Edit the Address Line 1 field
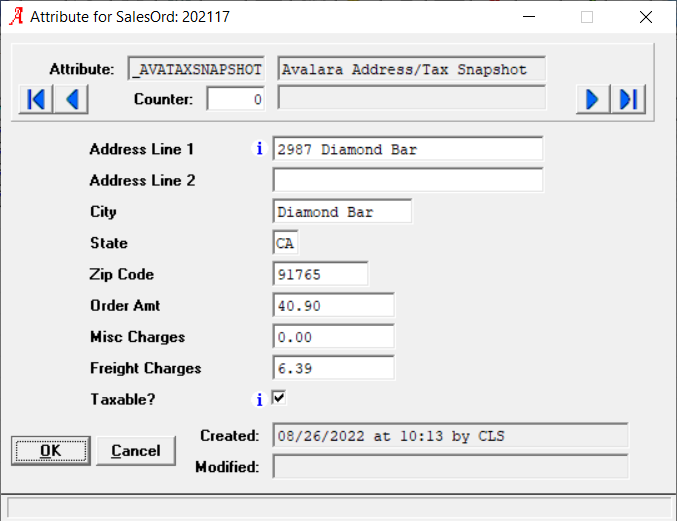This screenshot has height=521, width=677. coord(408,149)
